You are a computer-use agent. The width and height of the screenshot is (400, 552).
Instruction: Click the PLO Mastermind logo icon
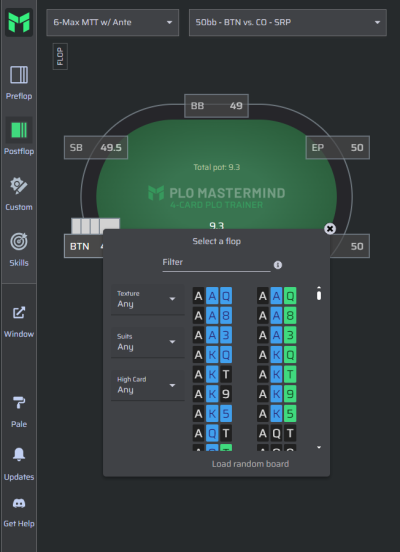pos(19,23)
